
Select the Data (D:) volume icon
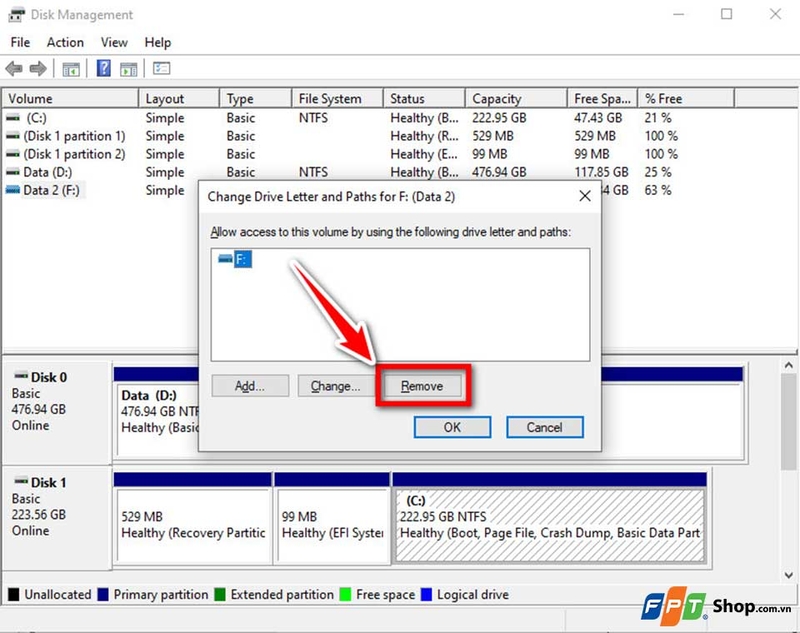(x=13, y=172)
